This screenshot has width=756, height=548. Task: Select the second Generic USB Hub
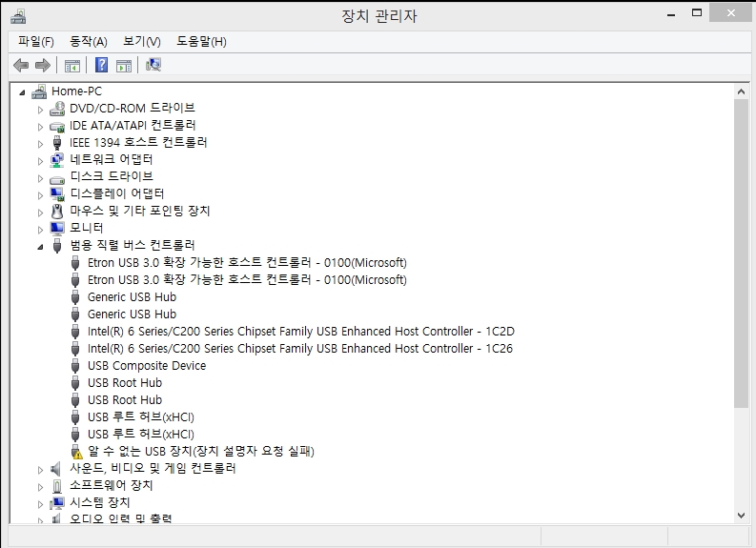tap(132, 315)
